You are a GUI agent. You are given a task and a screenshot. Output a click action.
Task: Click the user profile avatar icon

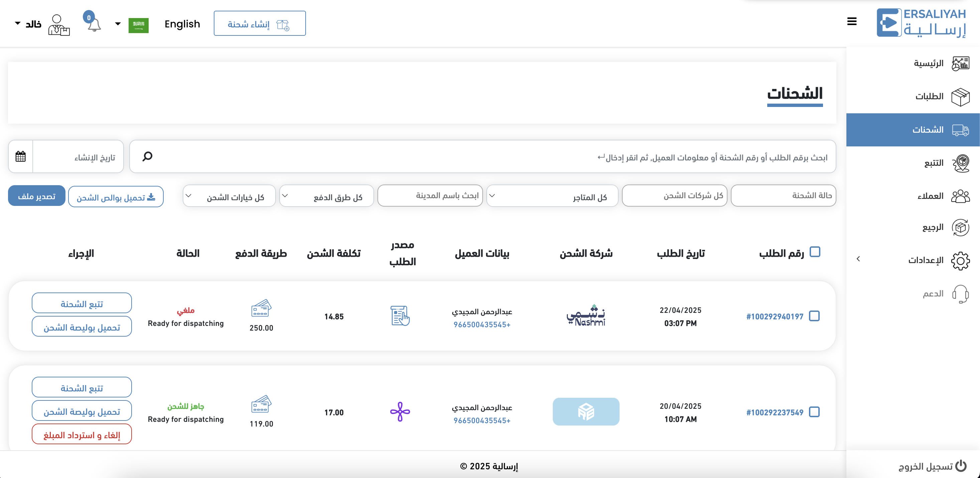(58, 25)
